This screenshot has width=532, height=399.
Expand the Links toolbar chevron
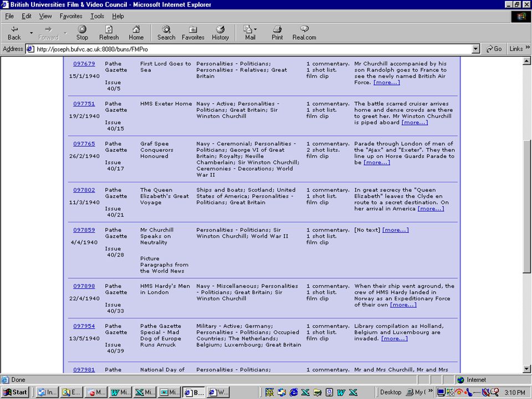(527, 48)
